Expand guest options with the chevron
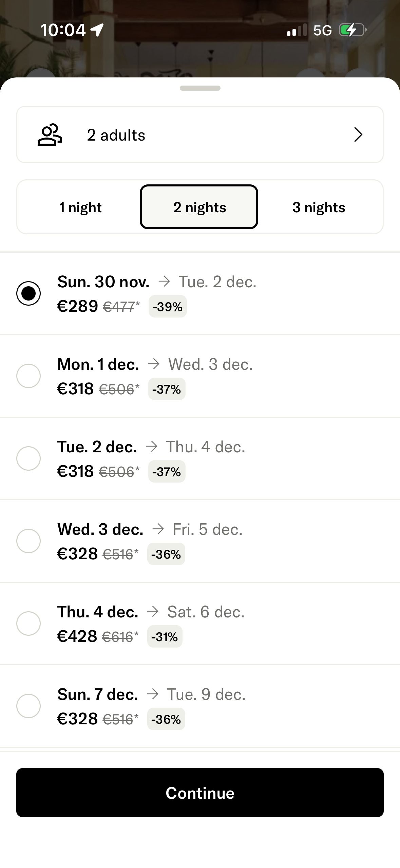This screenshot has height=868, width=400. [358, 135]
